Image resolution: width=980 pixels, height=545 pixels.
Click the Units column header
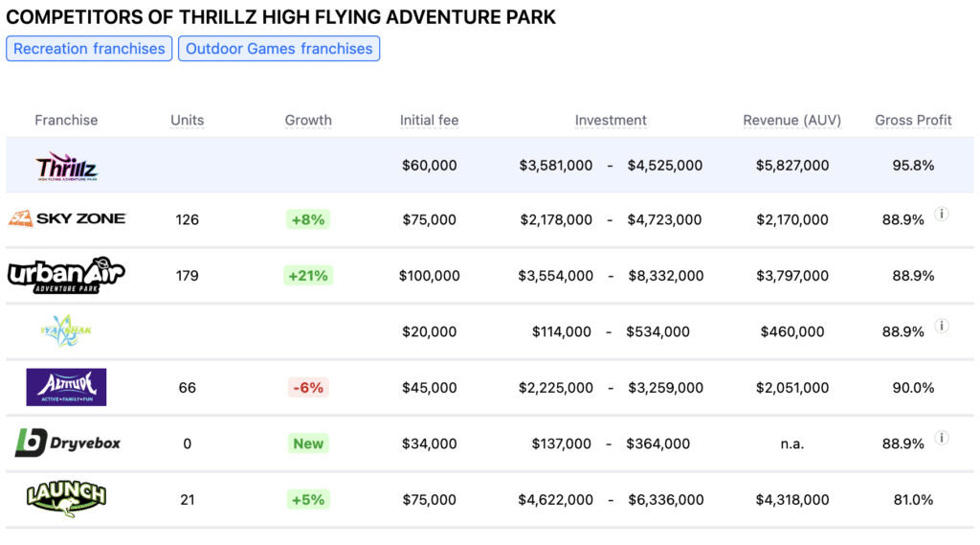(x=188, y=120)
